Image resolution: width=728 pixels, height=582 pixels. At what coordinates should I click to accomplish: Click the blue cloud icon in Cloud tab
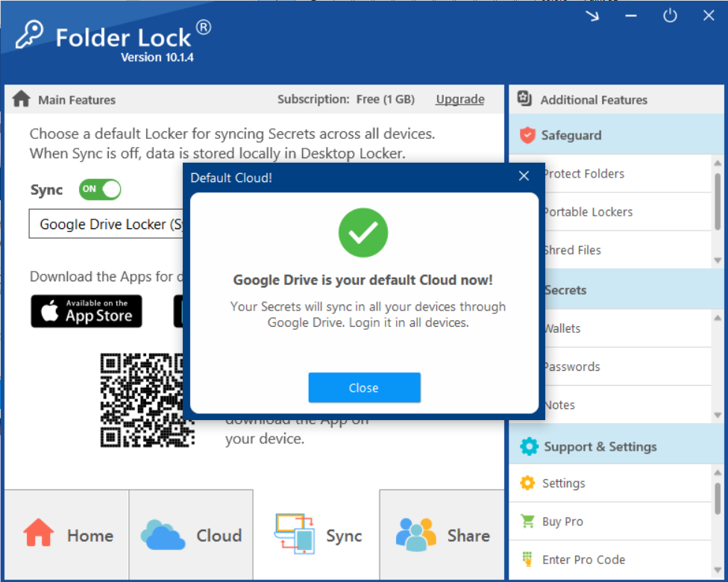click(x=163, y=535)
